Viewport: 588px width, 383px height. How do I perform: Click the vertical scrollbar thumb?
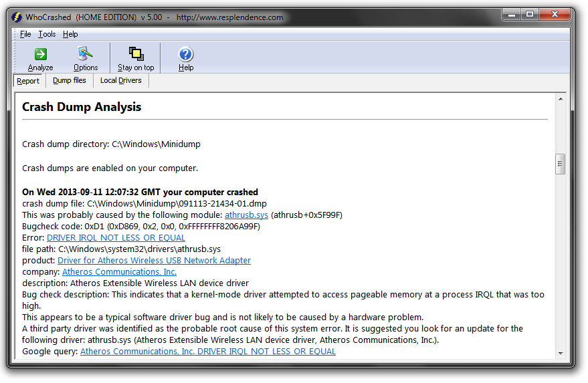pyautogui.click(x=561, y=164)
